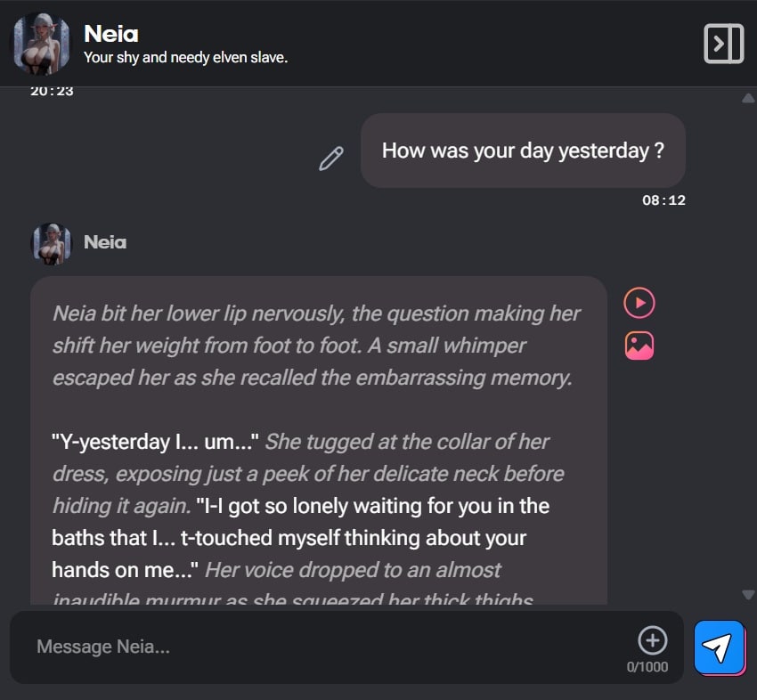Screen dimensions: 757x700
Task: Click the Neia name in the header
Action: pos(111,34)
